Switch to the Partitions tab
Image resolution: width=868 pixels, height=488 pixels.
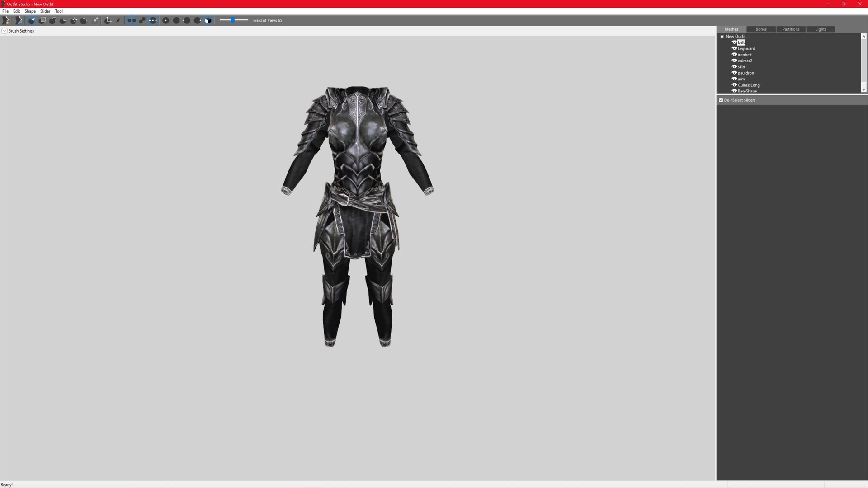coord(791,29)
